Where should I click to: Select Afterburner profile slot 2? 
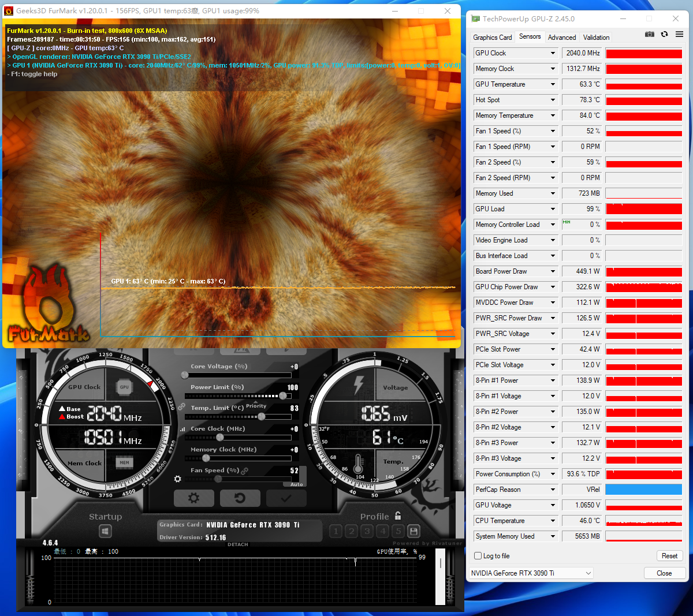[352, 531]
